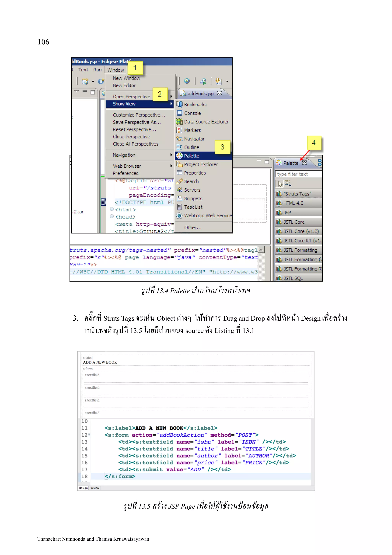
Task: Expand the Show View submenu arrow
Action: (171, 104)
